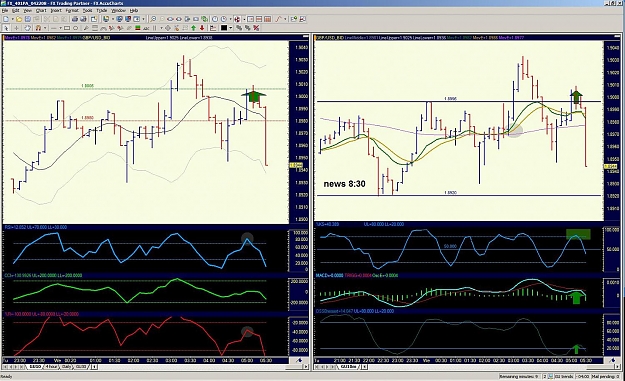Click the magnet snap tool icon
Image resolution: width=625 pixels, height=381 pixels.
point(38,28)
